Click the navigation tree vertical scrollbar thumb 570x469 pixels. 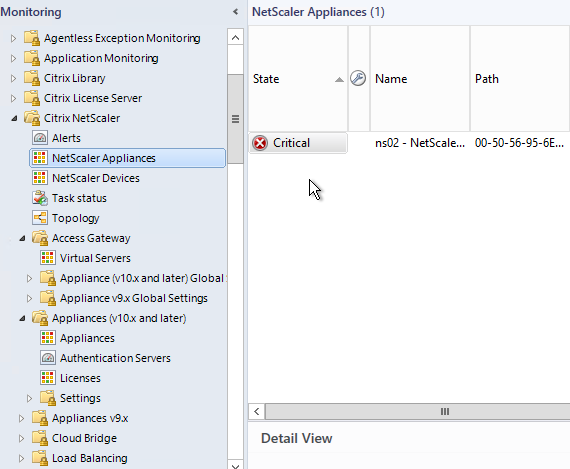pyautogui.click(x=236, y=119)
